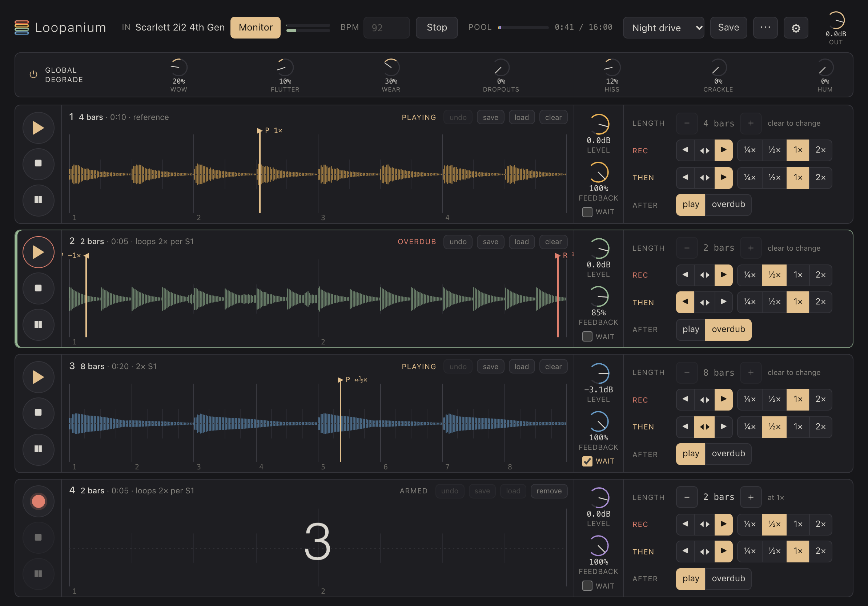Select forward arrow in loop 2 THEN row
This screenshot has height=606, width=868.
click(x=723, y=302)
